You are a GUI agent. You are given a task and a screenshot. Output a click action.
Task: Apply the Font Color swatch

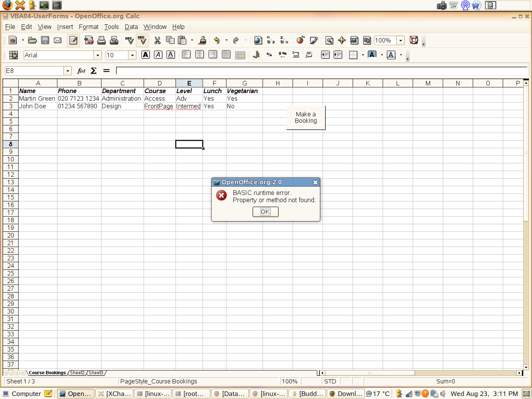[x=391, y=55]
